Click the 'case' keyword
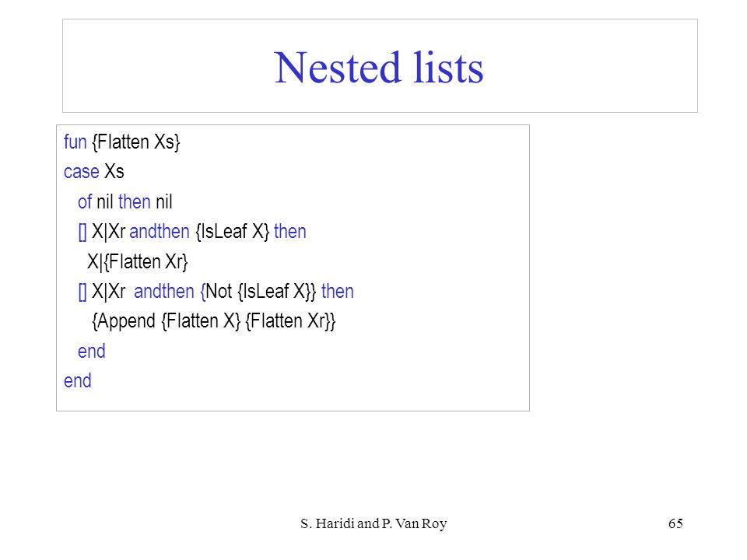Image resolution: width=747 pixels, height=560 pixels. (x=82, y=172)
